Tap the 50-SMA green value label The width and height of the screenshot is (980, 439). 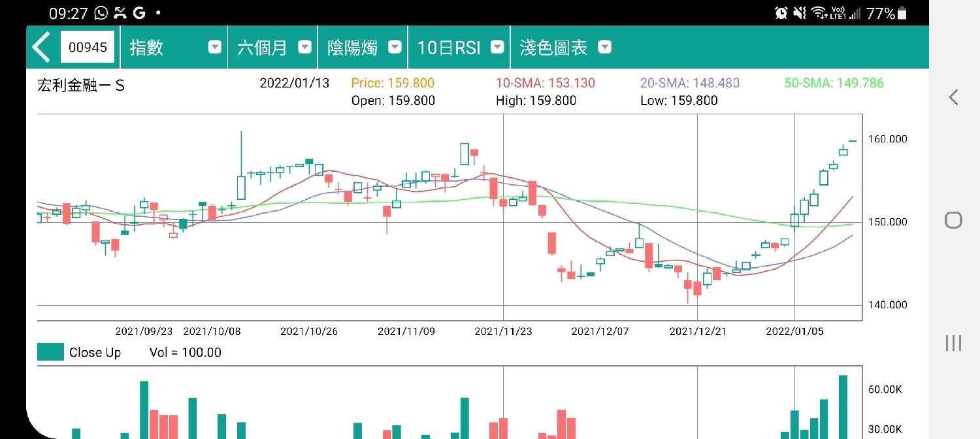pos(833,83)
